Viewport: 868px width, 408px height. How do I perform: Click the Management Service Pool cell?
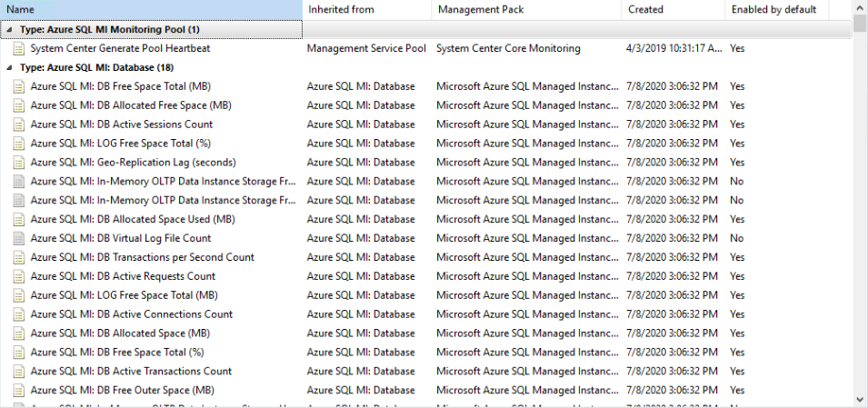click(366, 49)
